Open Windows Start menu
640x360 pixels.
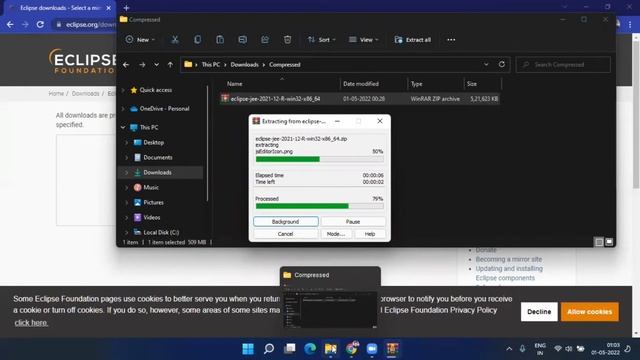(248, 349)
